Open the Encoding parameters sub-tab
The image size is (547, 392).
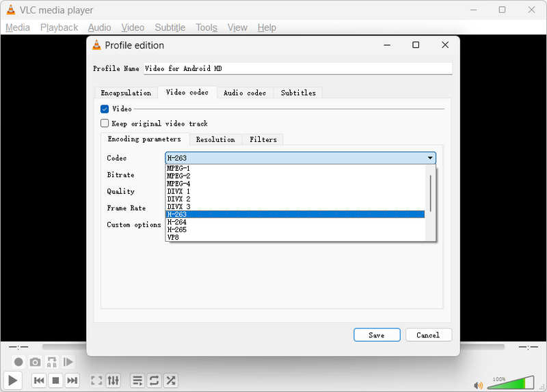[144, 139]
